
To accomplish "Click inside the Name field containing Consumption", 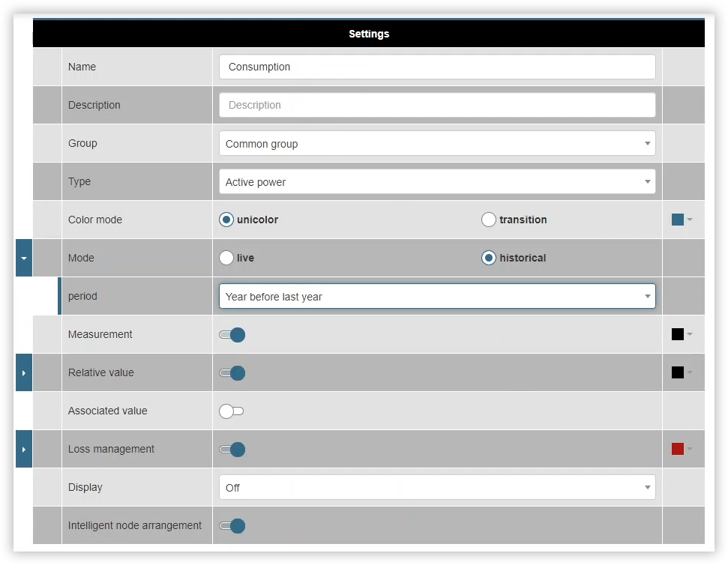I will tap(436, 67).
